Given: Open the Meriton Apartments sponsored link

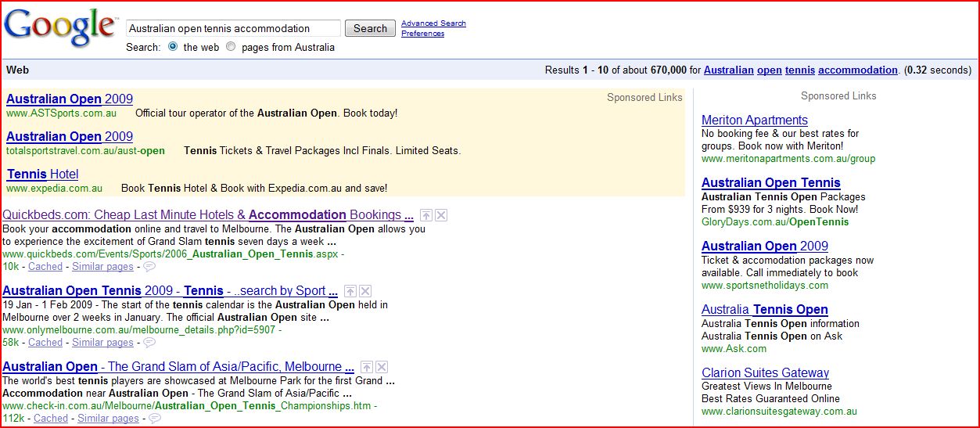Looking at the screenshot, I should [754, 120].
